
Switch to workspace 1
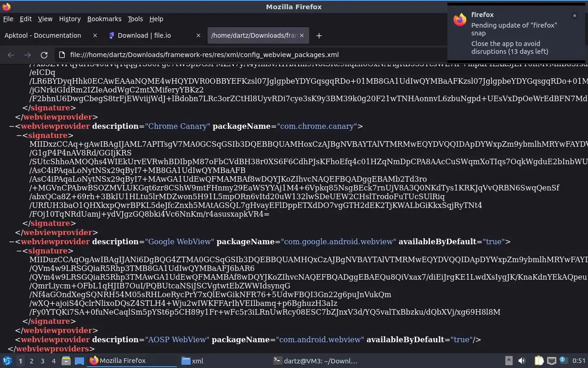[x=20, y=361]
